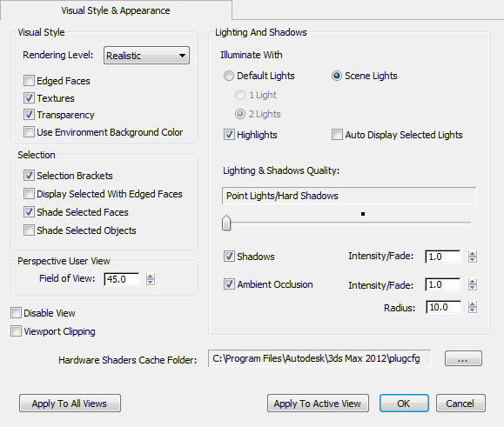The width and height of the screenshot is (504, 427).
Task: Toggle Use Environment Background Color
Action: (x=29, y=131)
